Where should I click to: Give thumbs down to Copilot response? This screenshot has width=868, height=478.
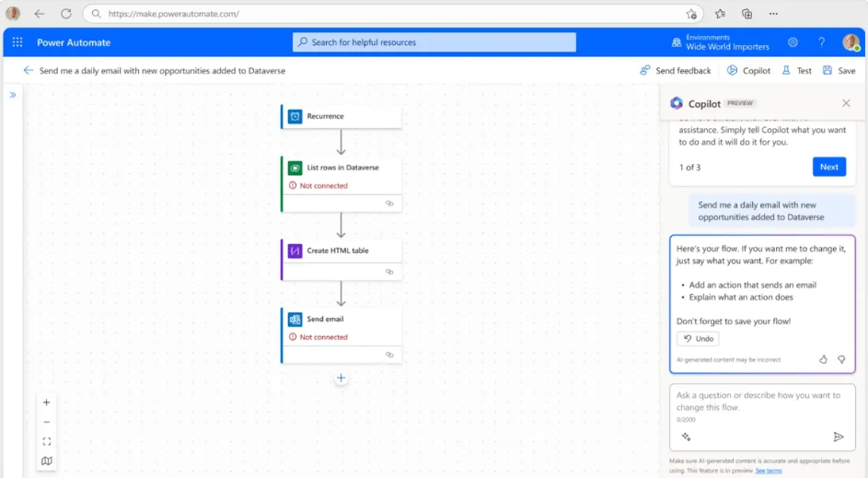(x=841, y=359)
